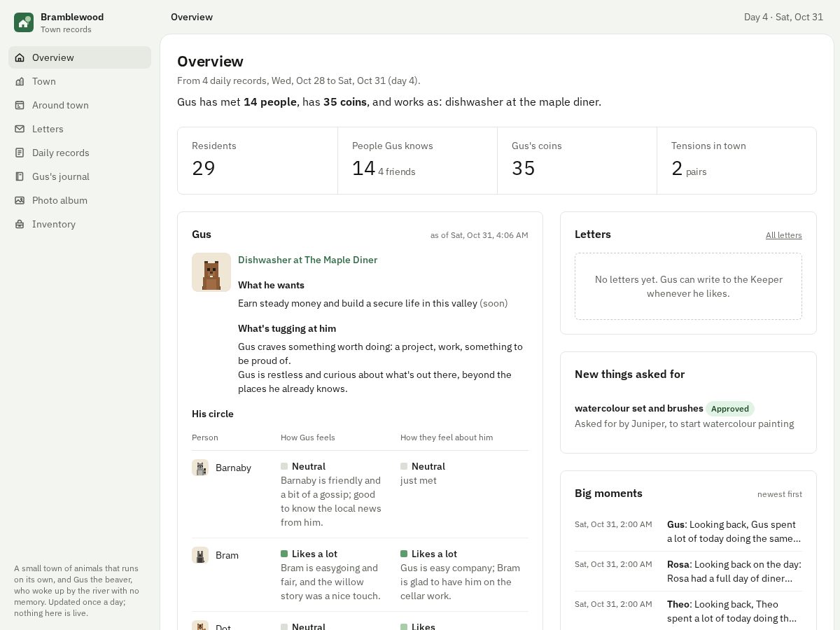
Task: Click 'How they feel about him' column header
Action: [x=447, y=437]
